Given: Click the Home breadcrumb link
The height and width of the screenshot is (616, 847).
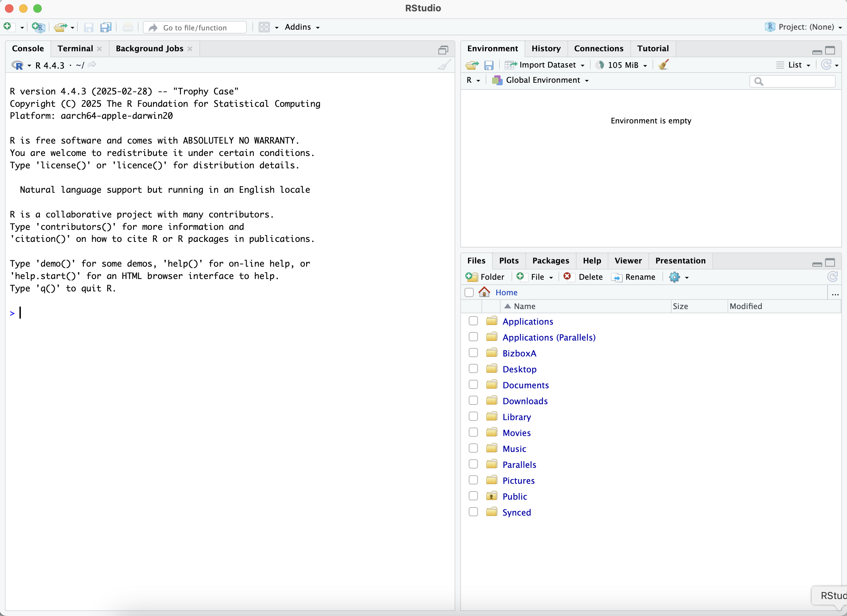Looking at the screenshot, I should pyautogui.click(x=507, y=292).
